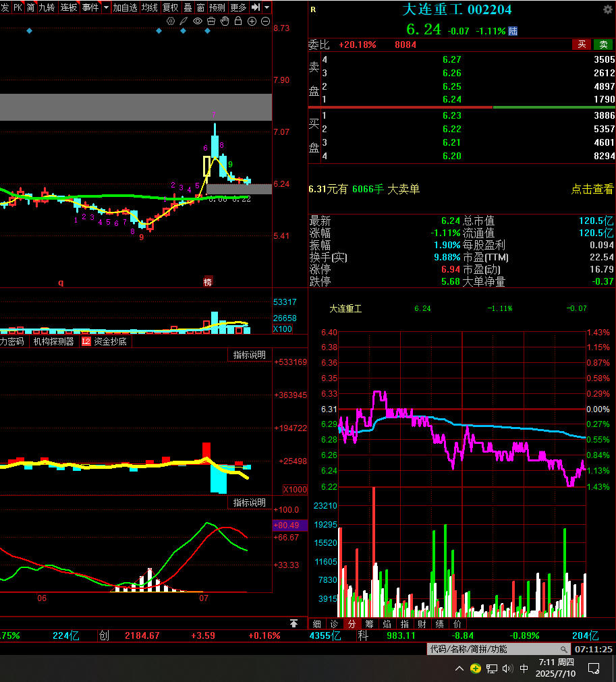This screenshot has width=616, height=682.
Task: Click the 叠 overlay button
Action: (x=188, y=7)
